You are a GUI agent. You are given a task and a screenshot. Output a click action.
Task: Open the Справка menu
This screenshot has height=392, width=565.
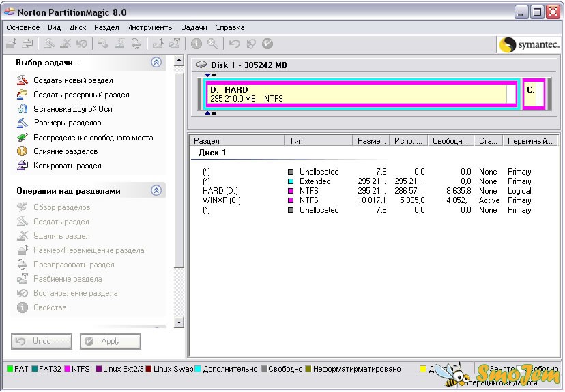pyautogui.click(x=230, y=27)
